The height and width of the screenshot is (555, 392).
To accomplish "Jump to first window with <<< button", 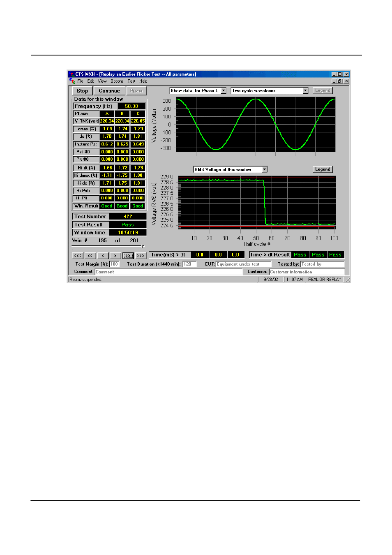I will tap(78, 256).
